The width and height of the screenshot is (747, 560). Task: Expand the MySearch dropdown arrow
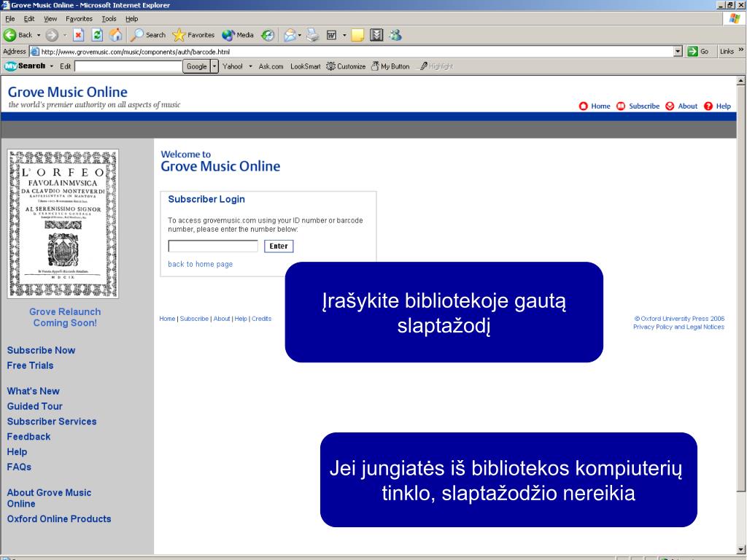click(52, 66)
